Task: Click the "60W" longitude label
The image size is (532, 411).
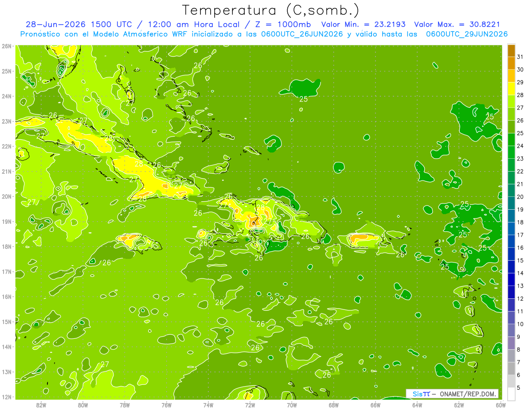Action: point(501,405)
